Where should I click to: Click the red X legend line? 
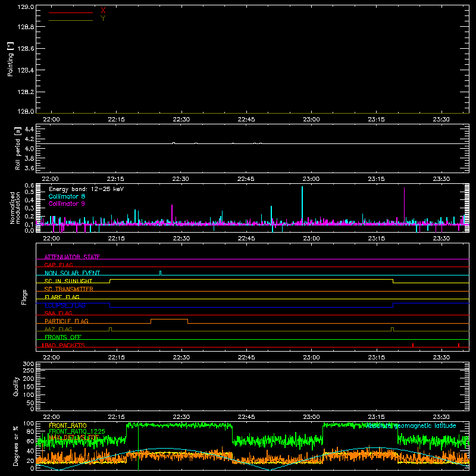(71, 12)
